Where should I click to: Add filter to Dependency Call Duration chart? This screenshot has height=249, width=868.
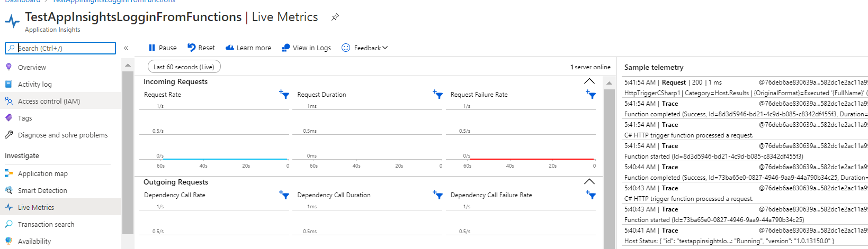(437, 195)
